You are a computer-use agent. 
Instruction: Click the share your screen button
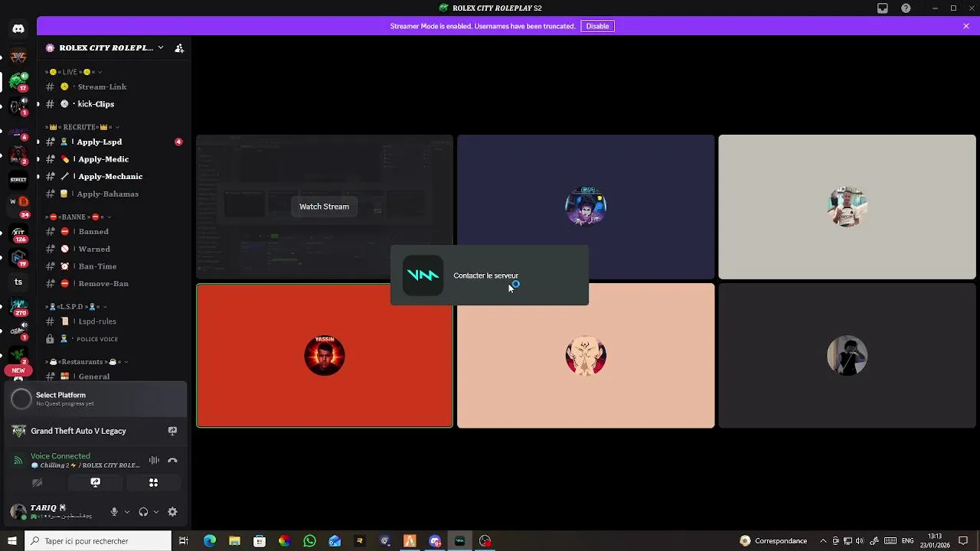[x=95, y=482]
